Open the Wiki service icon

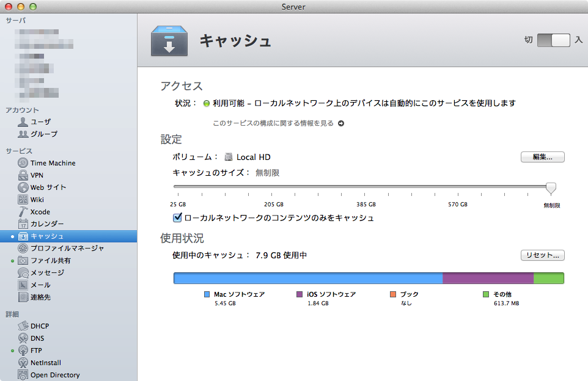click(x=23, y=199)
